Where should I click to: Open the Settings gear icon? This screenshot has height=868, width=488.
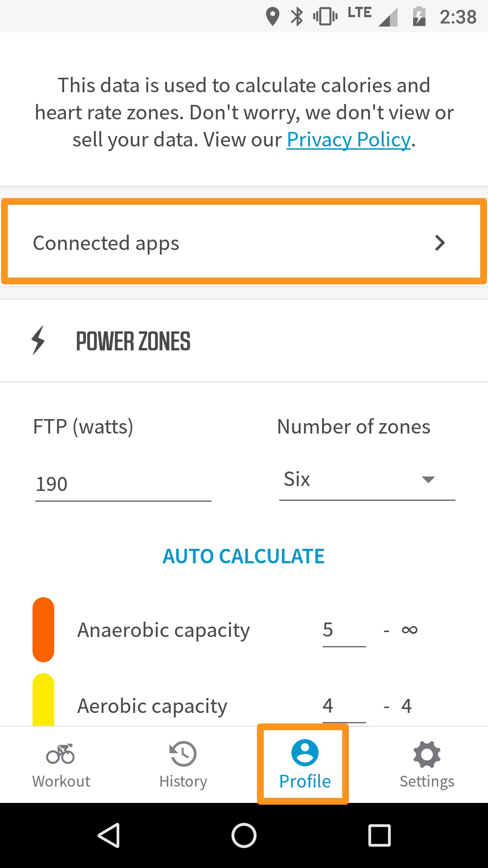(427, 754)
